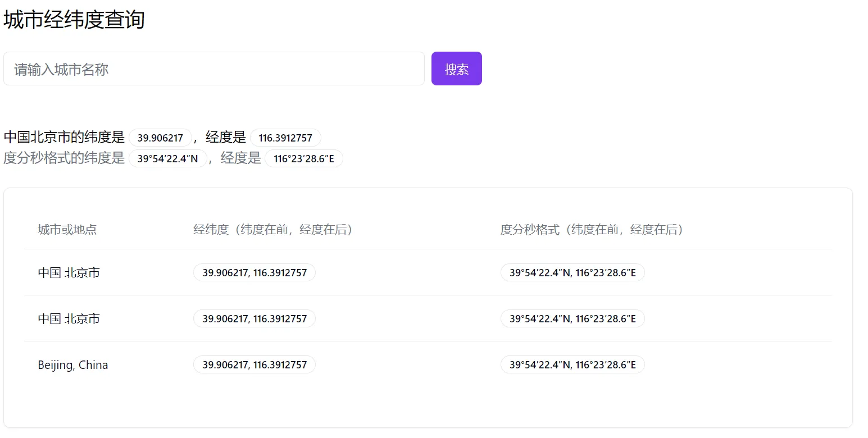Select 中国 北京市 in the first table row
This screenshot has height=438, width=868.
[69, 273]
